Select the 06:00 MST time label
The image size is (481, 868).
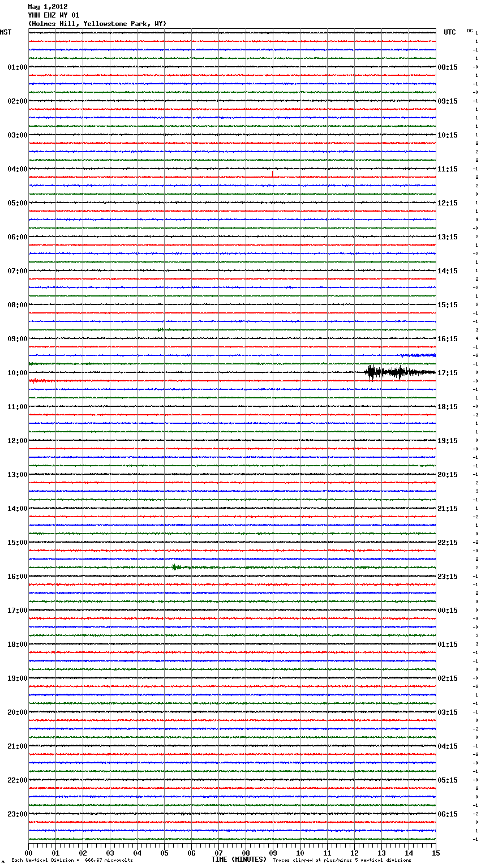point(18,237)
